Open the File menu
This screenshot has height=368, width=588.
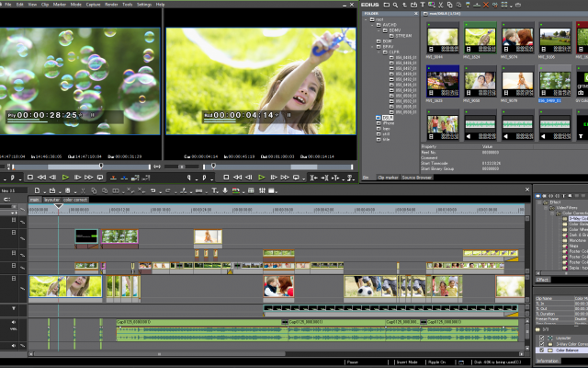(x=8, y=5)
